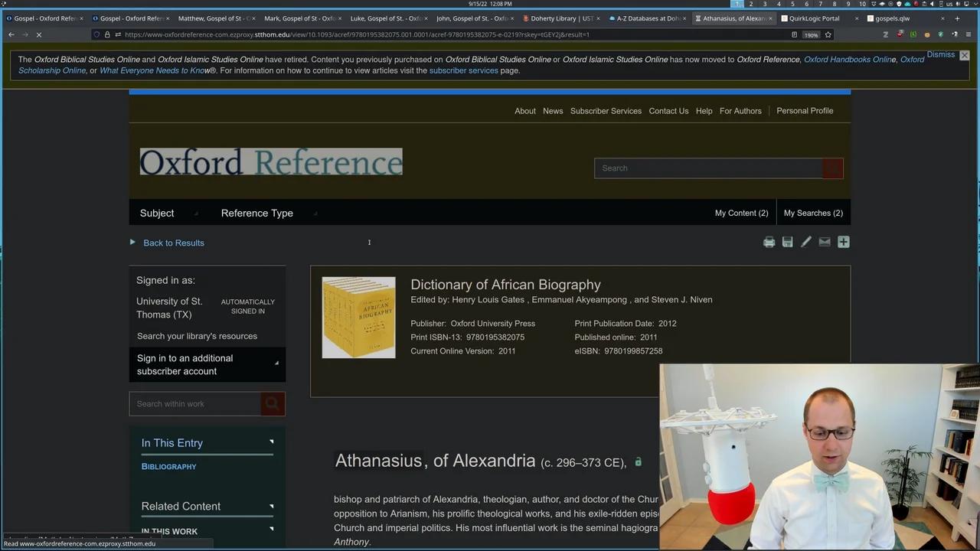
Task: Print the Dictionary of African Biography entry
Action: (769, 242)
